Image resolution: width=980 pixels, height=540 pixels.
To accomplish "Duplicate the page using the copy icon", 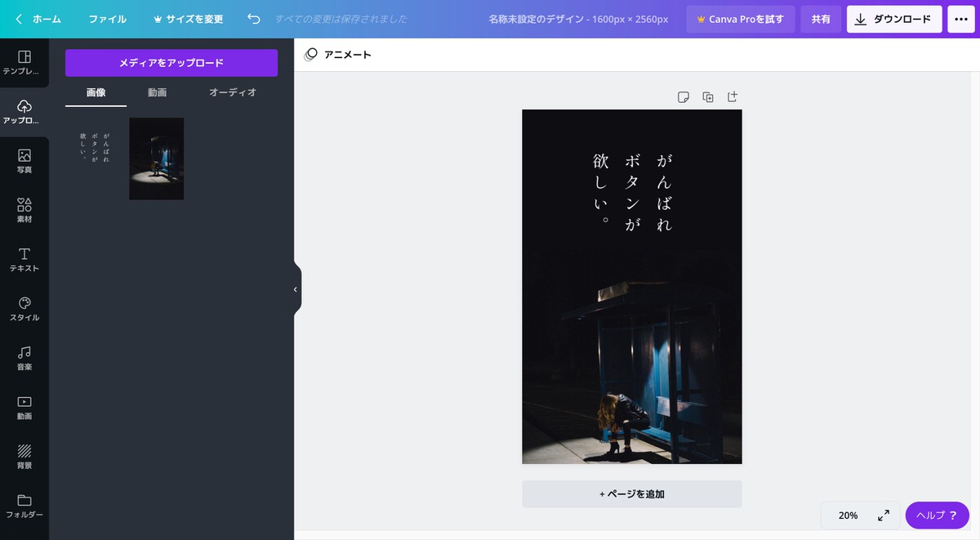I will (x=707, y=96).
